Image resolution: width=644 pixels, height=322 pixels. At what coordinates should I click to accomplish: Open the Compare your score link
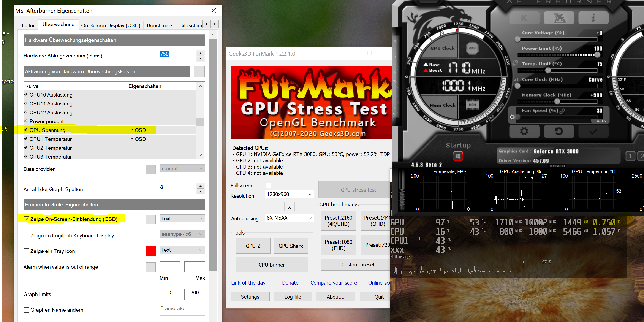(x=334, y=283)
